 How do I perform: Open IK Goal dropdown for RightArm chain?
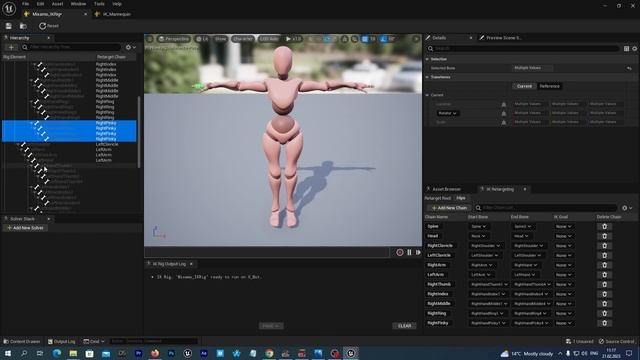(x=564, y=265)
